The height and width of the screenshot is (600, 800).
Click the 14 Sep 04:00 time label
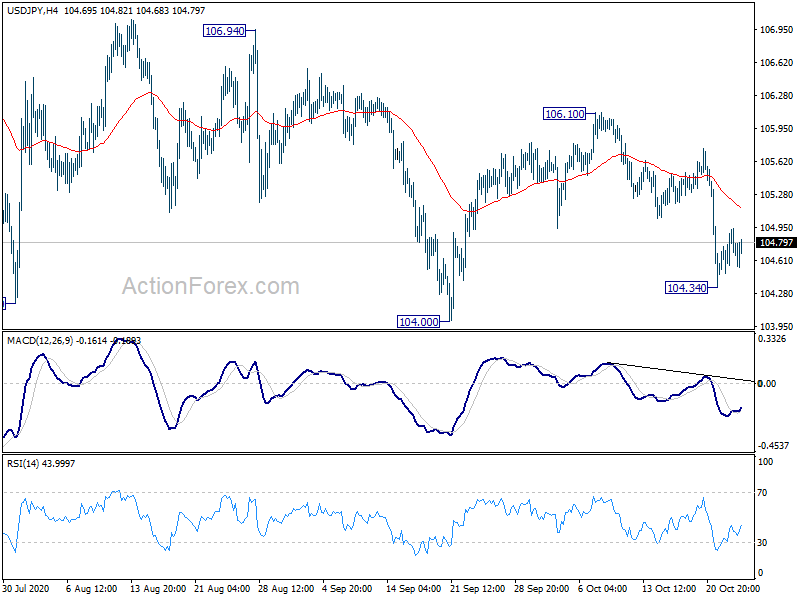[413, 589]
